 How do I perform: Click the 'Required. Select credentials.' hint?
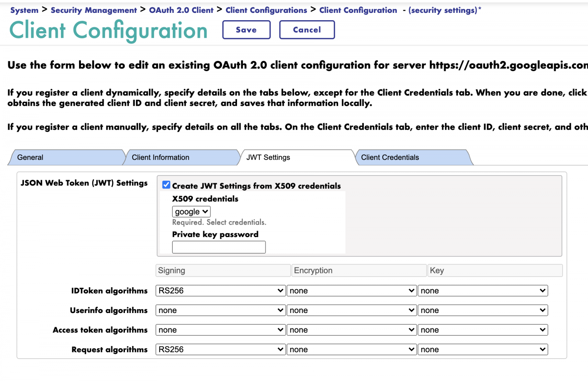(219, 222)
